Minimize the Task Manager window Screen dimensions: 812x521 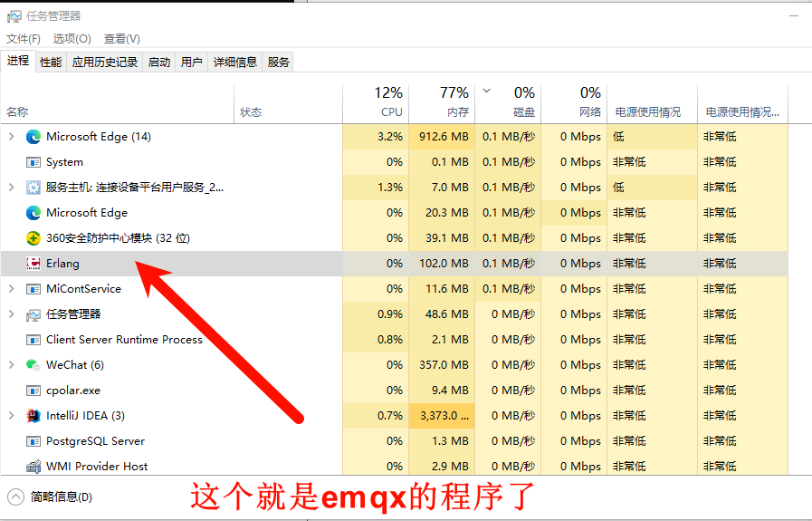(793, 16)
